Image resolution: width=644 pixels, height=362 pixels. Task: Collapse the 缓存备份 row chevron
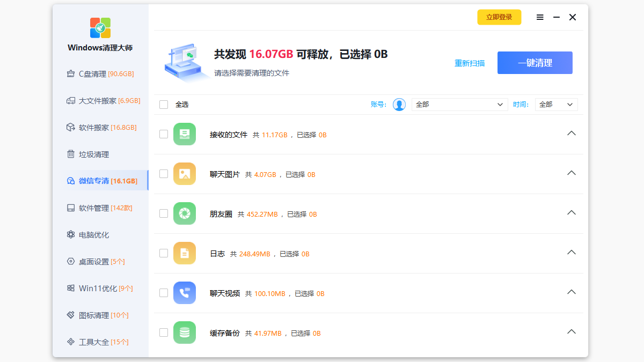(x=572, y=331)
